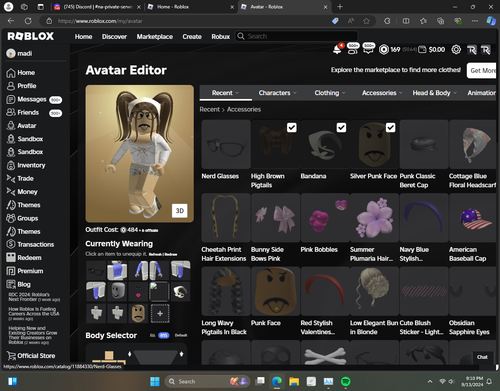
Task: Open Trade in the sidebar
Action: 20,179
